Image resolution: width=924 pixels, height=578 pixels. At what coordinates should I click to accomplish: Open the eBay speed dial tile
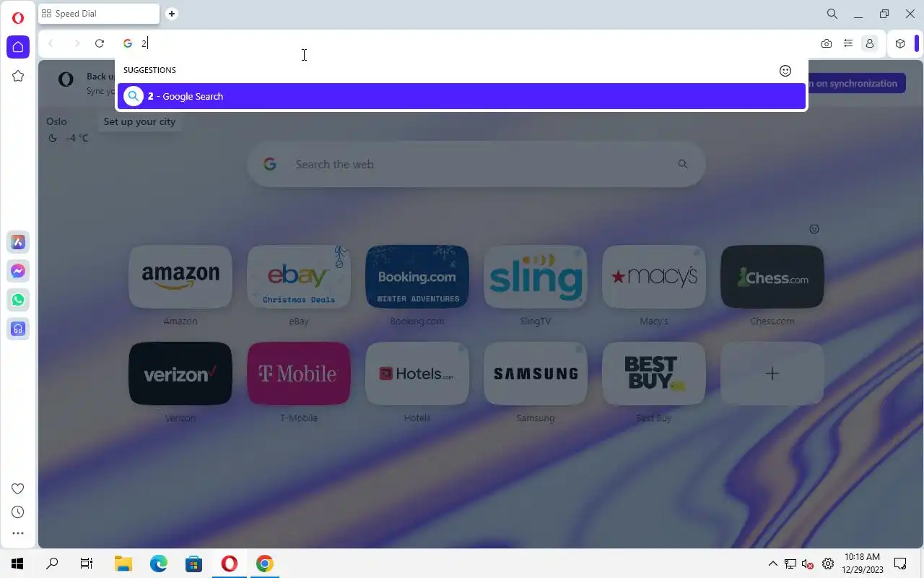coord(299,277)
